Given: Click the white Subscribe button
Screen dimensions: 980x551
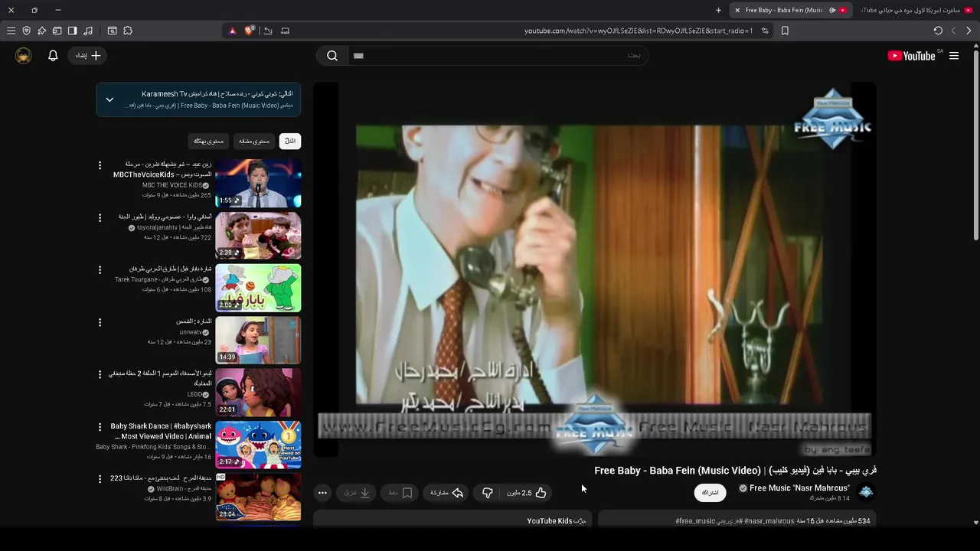Looking at the screenshot, I should click(710, 493).
